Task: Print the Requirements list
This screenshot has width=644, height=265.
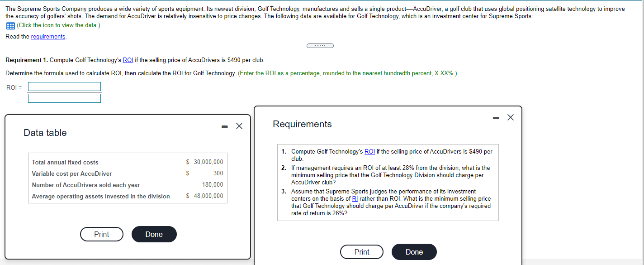Action: [x=362, y=252]
